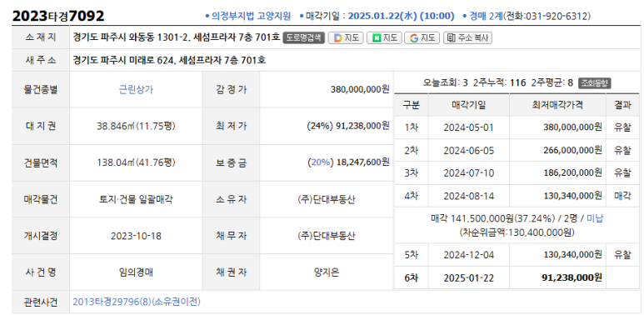Screen dimensions: 644x315
Task: Click the 차순위금액:130,400,000원 text
Action: [517, 232]
